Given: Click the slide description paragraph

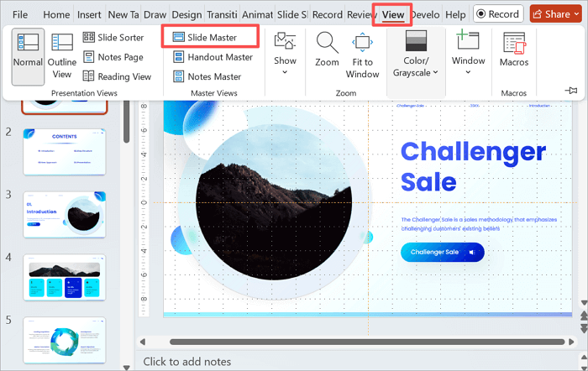Looking at the screenshot, I should tap(479, 224).
